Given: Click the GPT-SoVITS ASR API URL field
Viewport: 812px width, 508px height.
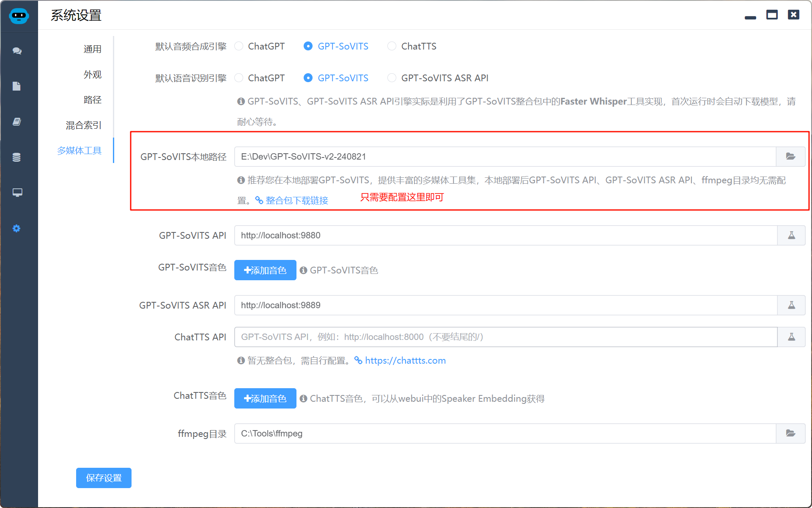Looking at the screenshot, I should (x=506, y=305).
